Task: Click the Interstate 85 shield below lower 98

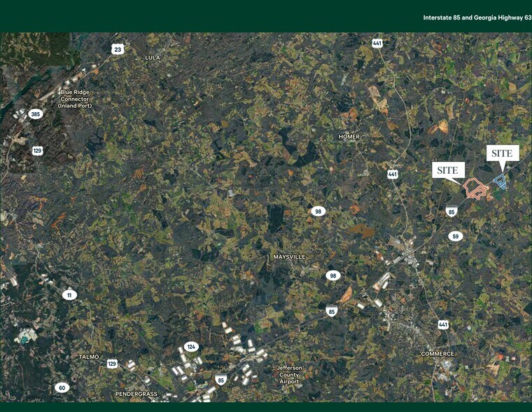Action: (x=332, y=311)
